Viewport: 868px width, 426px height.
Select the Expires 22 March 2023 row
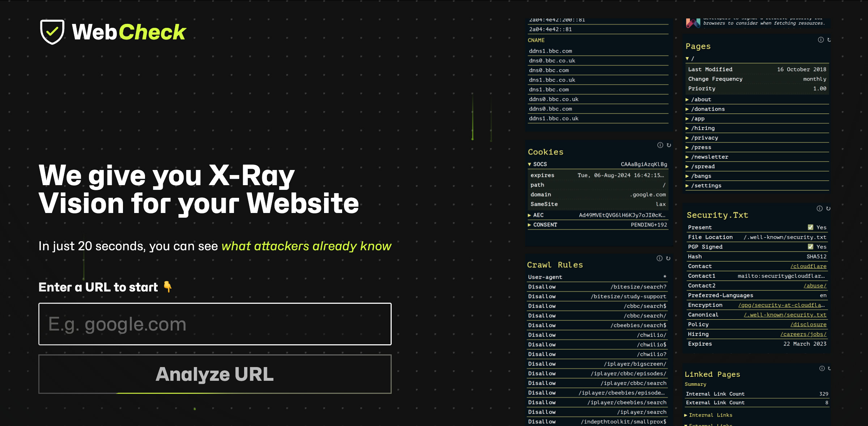click(757, 344)
